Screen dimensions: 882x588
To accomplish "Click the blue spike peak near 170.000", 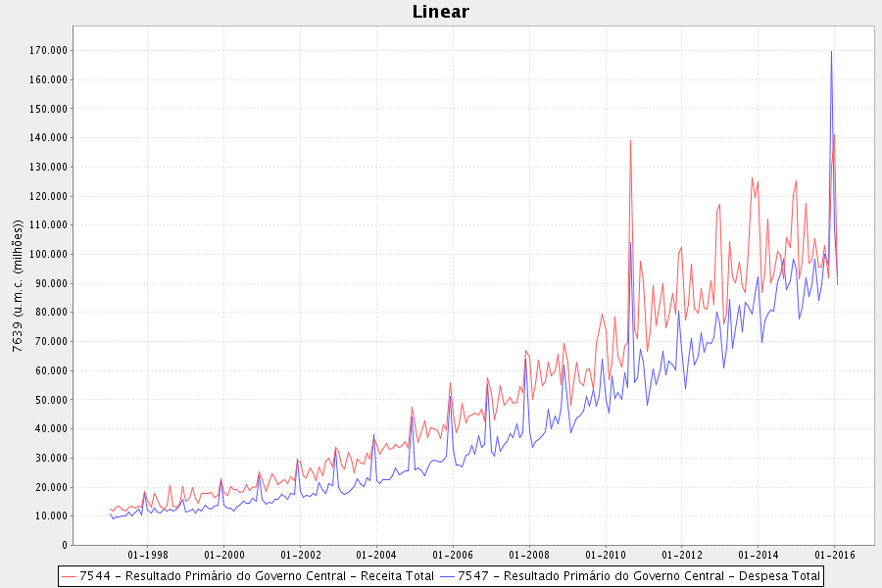I will (x=831, y=52).
